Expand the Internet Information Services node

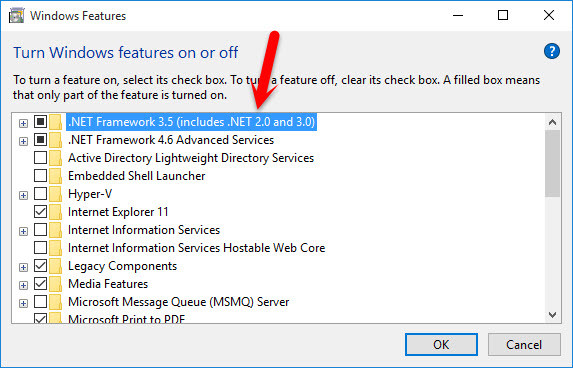[x=23, y=231]
